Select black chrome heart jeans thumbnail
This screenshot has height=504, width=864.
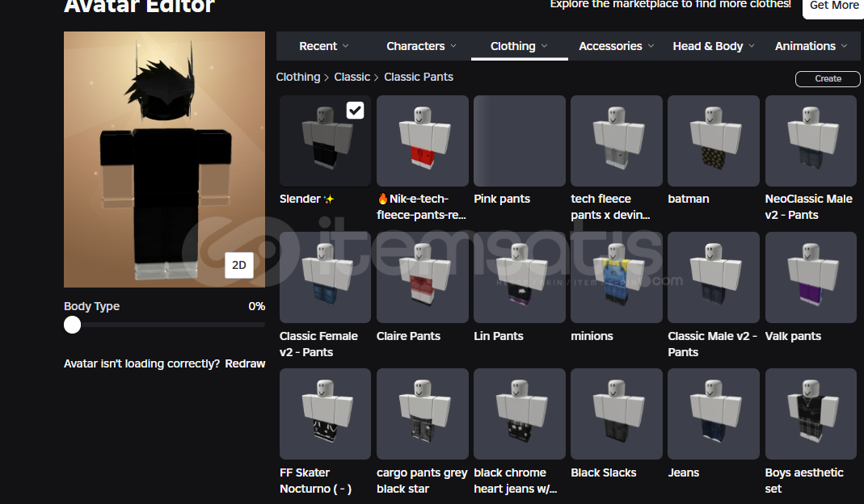point(520,414)
